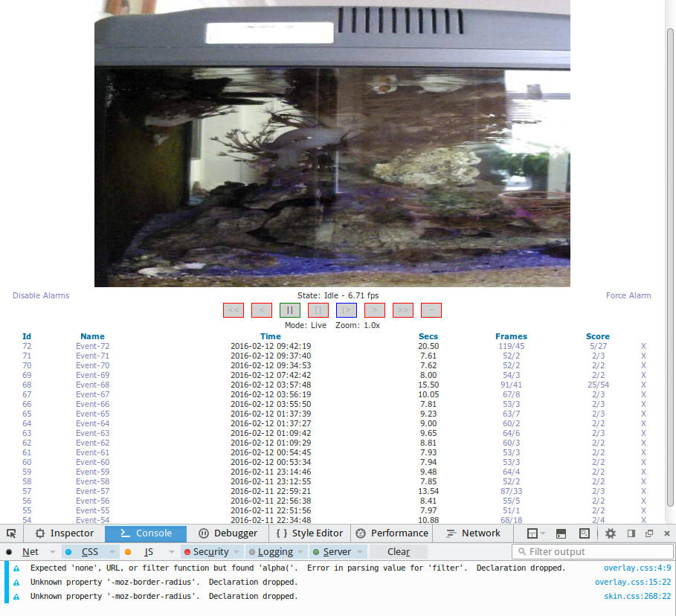Open the Style Editor tab
Viewport: 676px width, 616px height.
pos(310,533)
